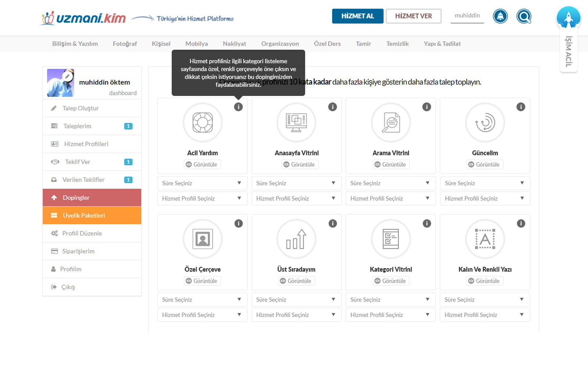
Task: Click the Acil Yardım lifebuoy icon
Action: (x=202, y=122)
